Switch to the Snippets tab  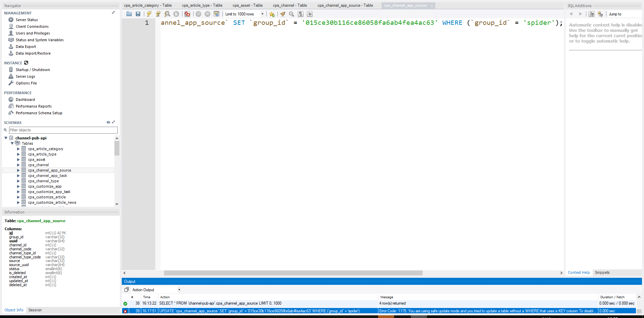tap(602, 272)
